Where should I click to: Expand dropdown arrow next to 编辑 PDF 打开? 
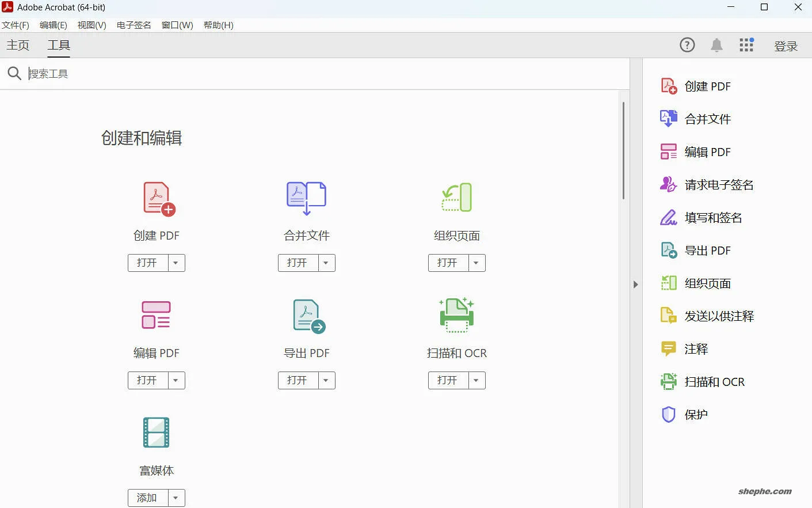176,380
